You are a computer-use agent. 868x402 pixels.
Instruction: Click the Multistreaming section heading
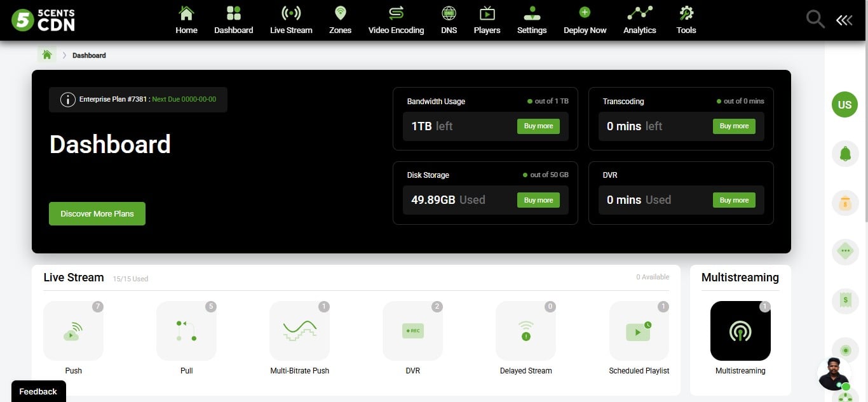point(740,278)
